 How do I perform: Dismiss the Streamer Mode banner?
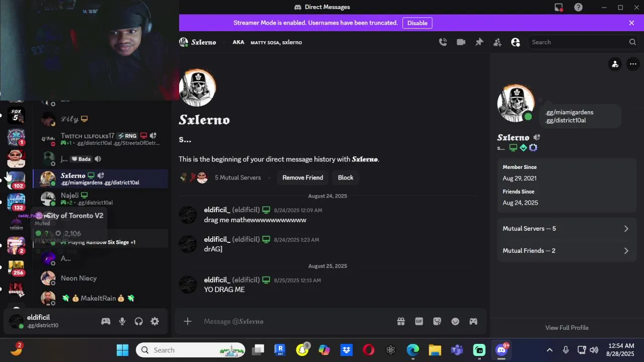point(631,23)
